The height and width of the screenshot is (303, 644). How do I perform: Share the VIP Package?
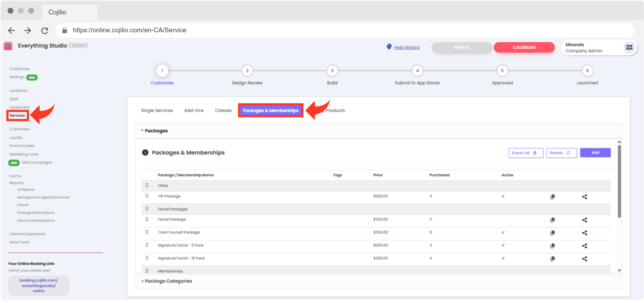tap(585, 196)
